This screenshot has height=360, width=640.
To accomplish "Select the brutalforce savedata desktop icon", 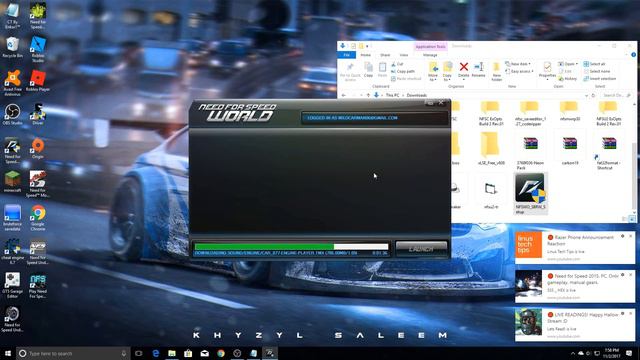I will (13, 218).
